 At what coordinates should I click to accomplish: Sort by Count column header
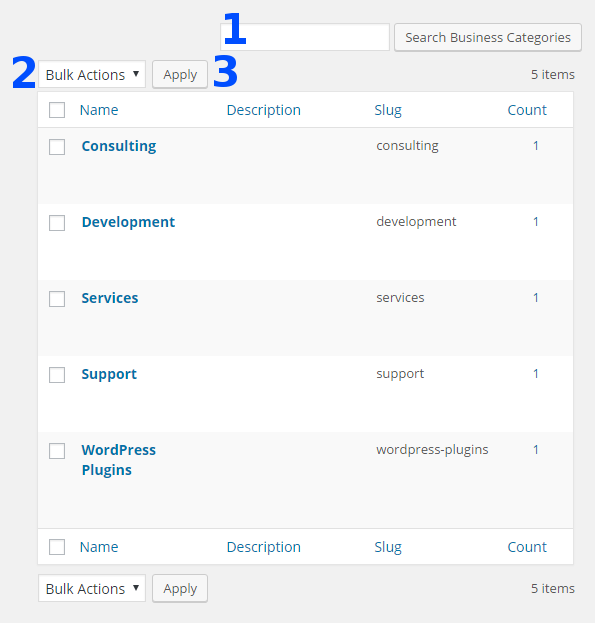(527, 110)
